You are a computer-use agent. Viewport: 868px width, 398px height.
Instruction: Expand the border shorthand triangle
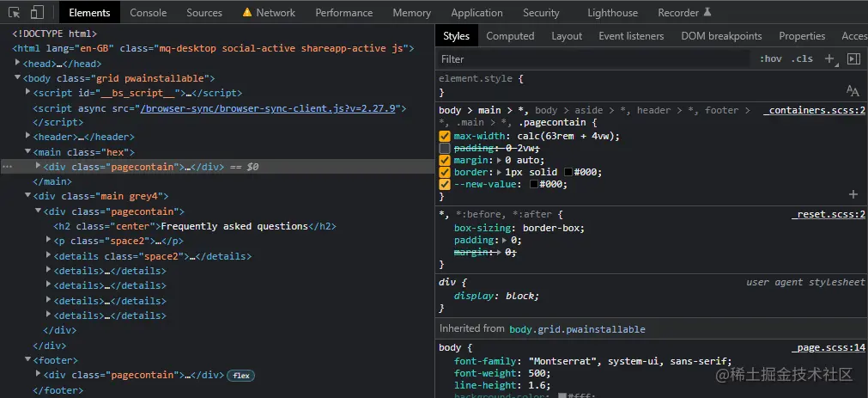tap(500, 173)
